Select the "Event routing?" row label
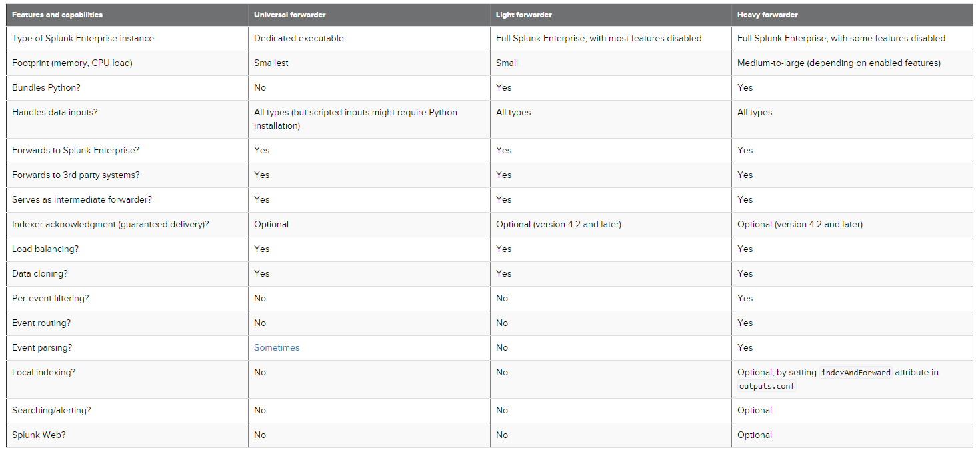The image size is (980, 452). (41, 323)
